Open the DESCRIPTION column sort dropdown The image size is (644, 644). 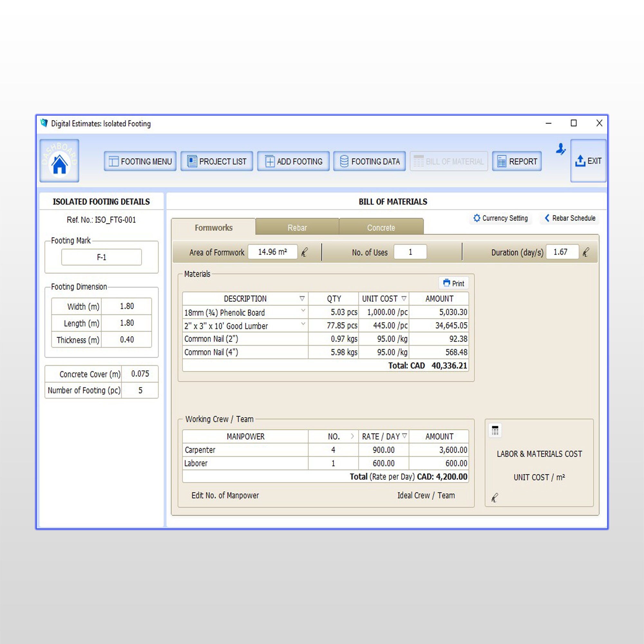coord(302,299)
